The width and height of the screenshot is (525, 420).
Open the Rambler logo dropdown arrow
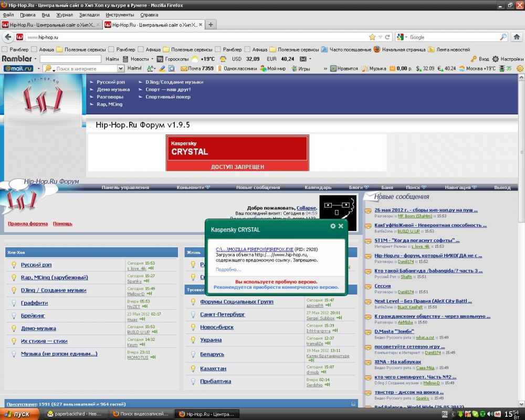pyautogui.click(x=35, y=59)
